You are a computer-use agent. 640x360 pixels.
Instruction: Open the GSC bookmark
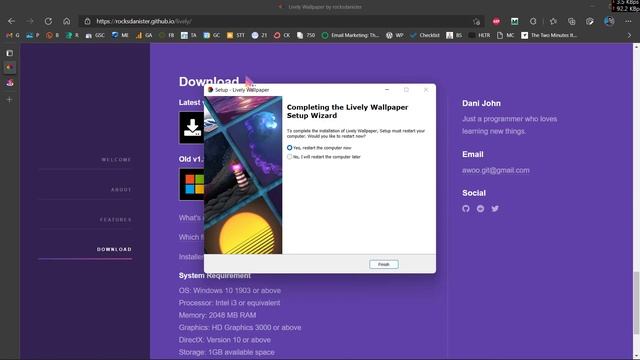click(95, 36)
